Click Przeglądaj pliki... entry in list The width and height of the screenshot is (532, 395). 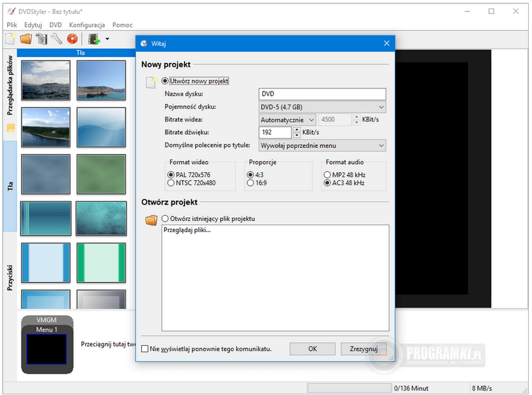pyautogui.click(x=187, y=230)
